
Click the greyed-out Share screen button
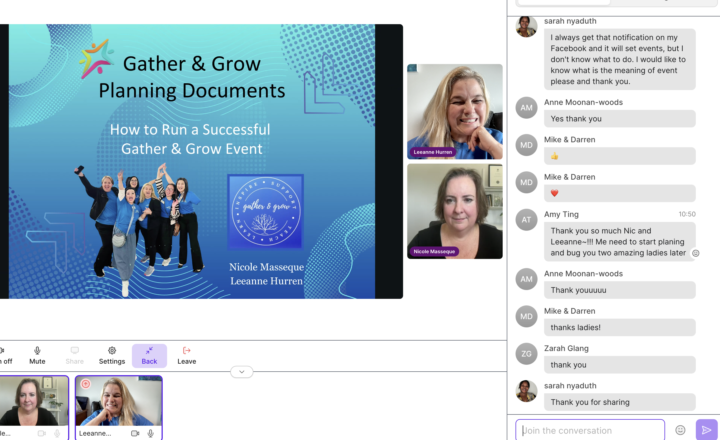coord(74,355)
